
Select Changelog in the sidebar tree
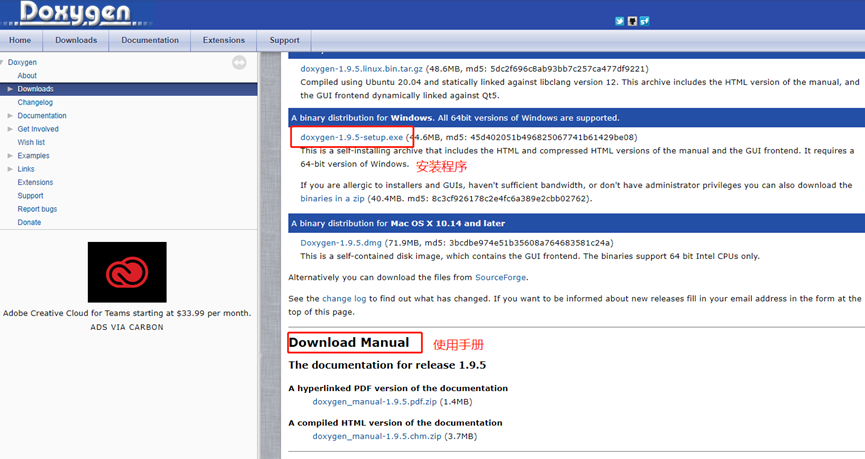35,102
